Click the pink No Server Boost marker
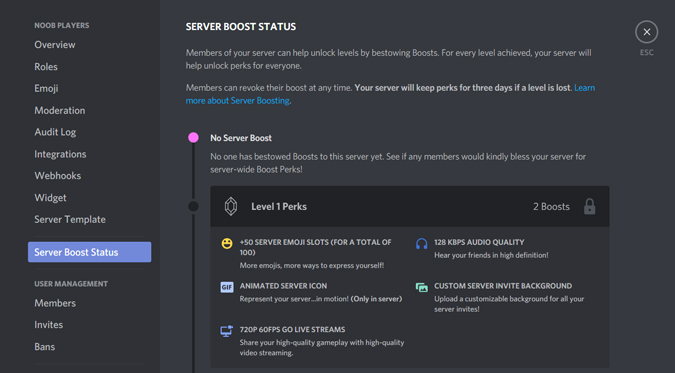This screenshot has width=675, height=373. click(x=193, y=137)
